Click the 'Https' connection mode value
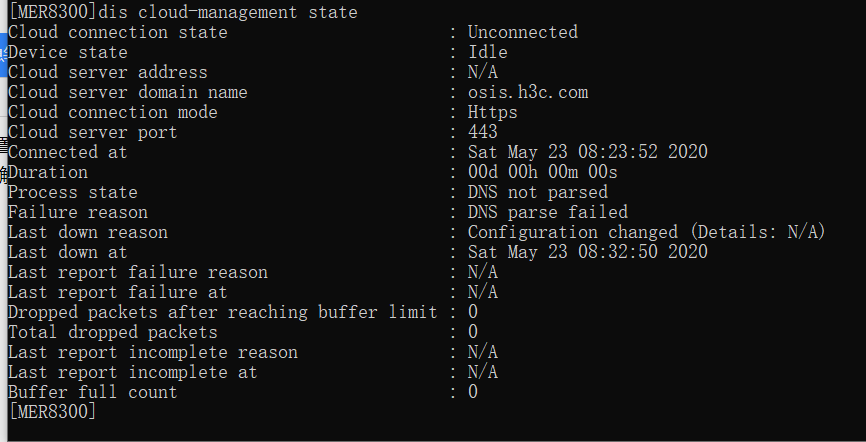Viewport: 866px width, 442px height. pyautogui.click(x=492, y=112)
